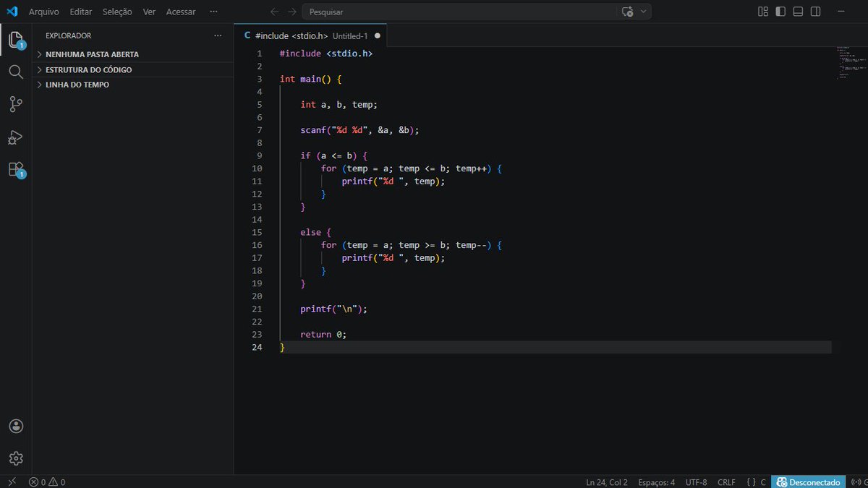The height and width of the screenshot is (488, 868).
Task: Open the Arquivo menu
Action: pyautogui.click(x=43, y=12)
